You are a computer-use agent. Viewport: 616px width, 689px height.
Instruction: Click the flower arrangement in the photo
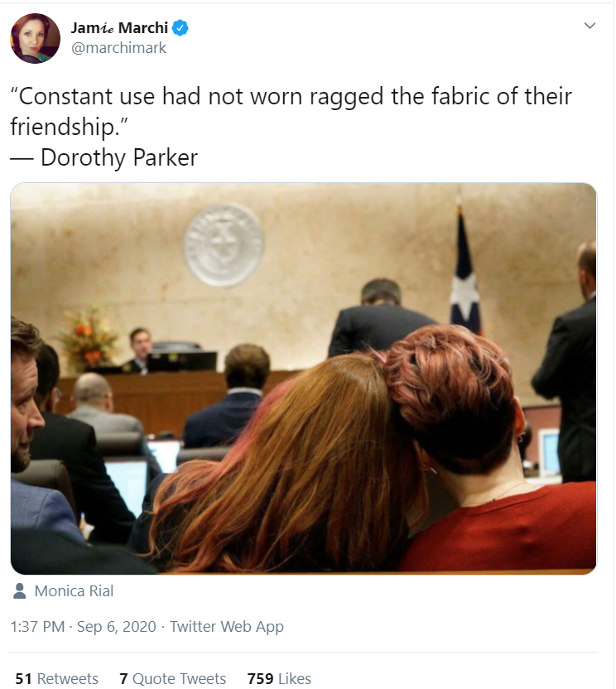(x=89, y=338)
